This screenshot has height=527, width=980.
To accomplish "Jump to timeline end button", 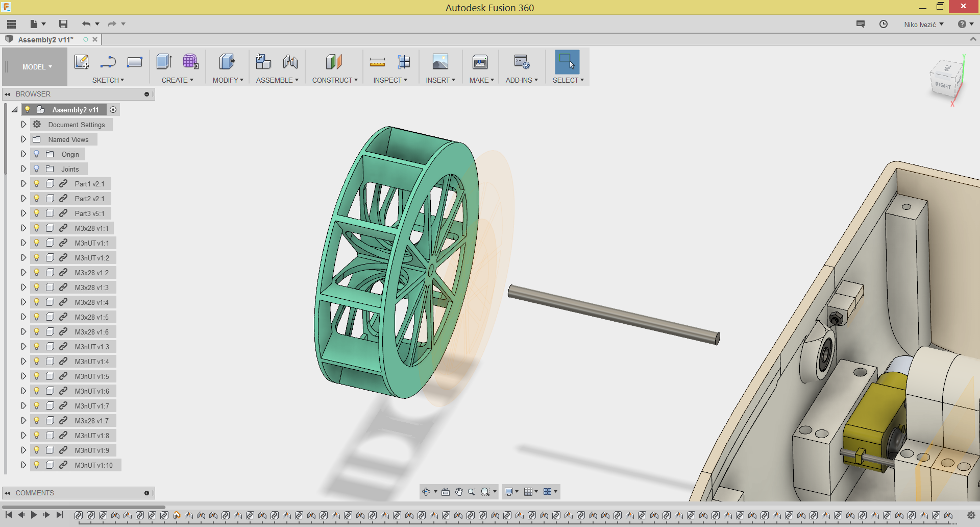I will tap(60, 515).
